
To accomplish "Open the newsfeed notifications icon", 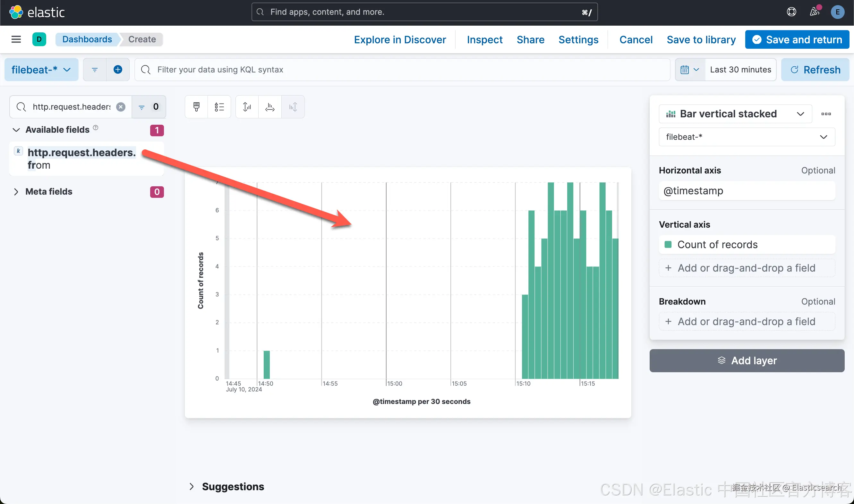I will tap(814, 12).
